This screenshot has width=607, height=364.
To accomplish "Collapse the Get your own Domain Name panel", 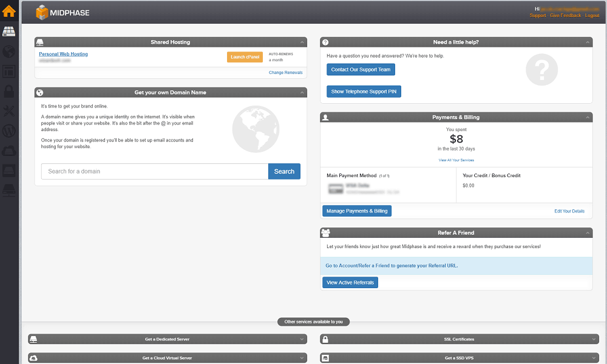I will click(x=302, y=92).
